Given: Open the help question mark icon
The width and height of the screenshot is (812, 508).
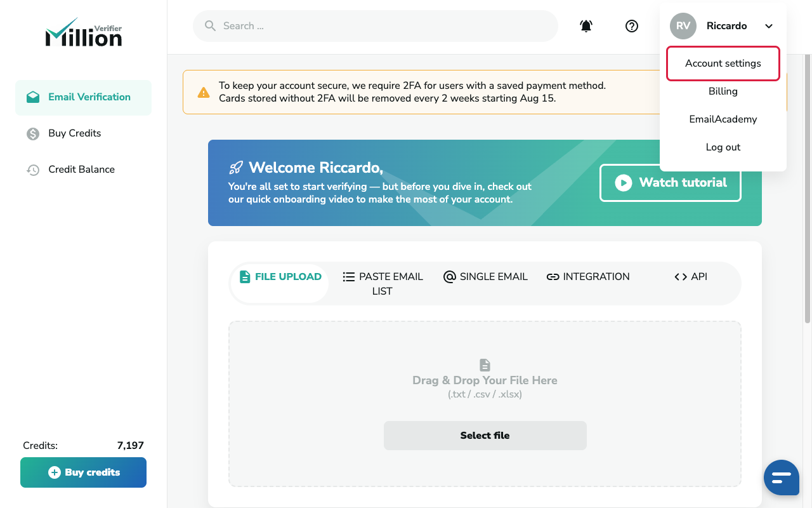Looking at the screenshot, I should 632,26.
